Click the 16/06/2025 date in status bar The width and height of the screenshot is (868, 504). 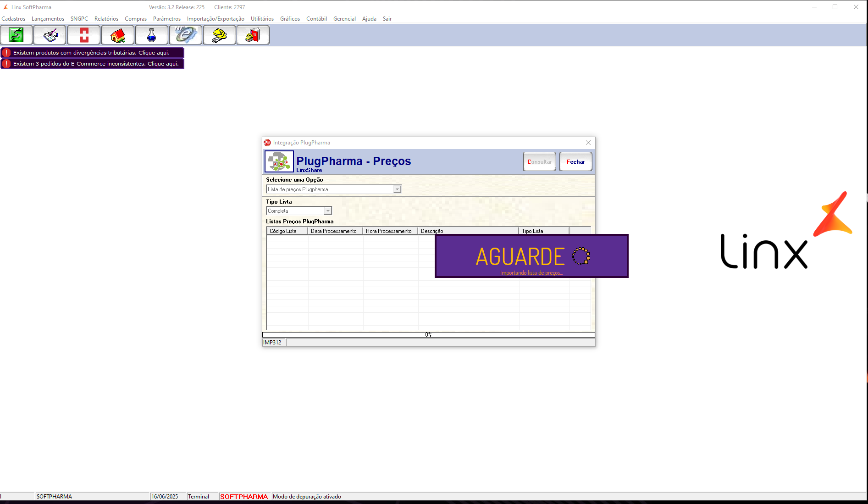pyautogui.click(x=165, y=497)
